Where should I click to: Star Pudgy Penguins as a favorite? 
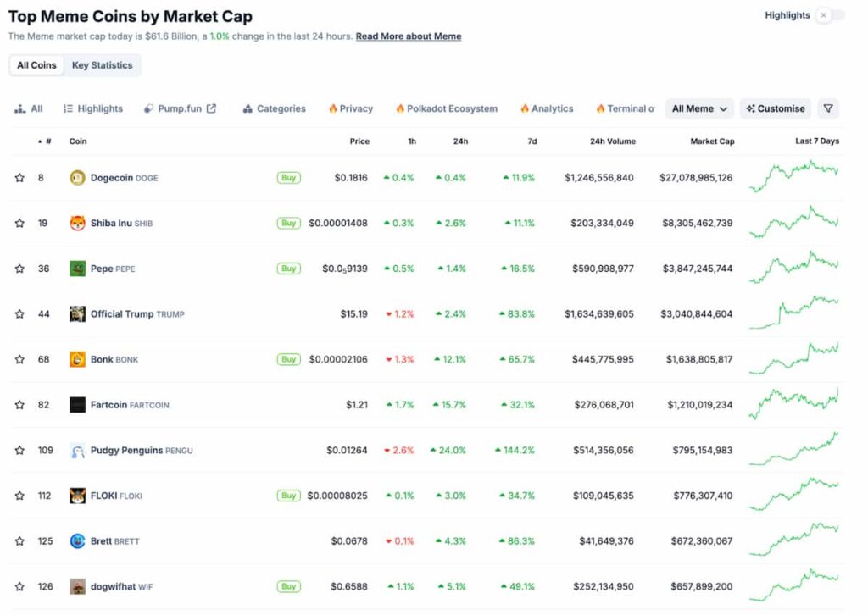pos(20,450)
